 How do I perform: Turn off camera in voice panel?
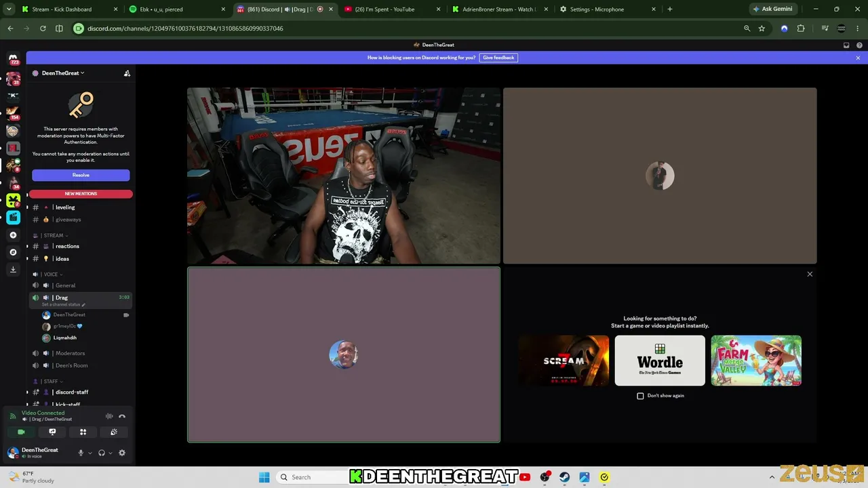coord(21,432)
